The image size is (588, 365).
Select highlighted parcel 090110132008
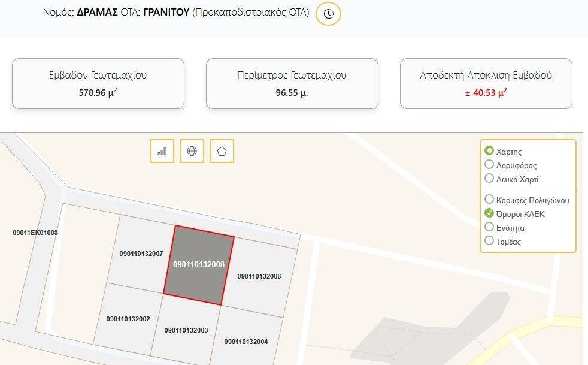199,265
